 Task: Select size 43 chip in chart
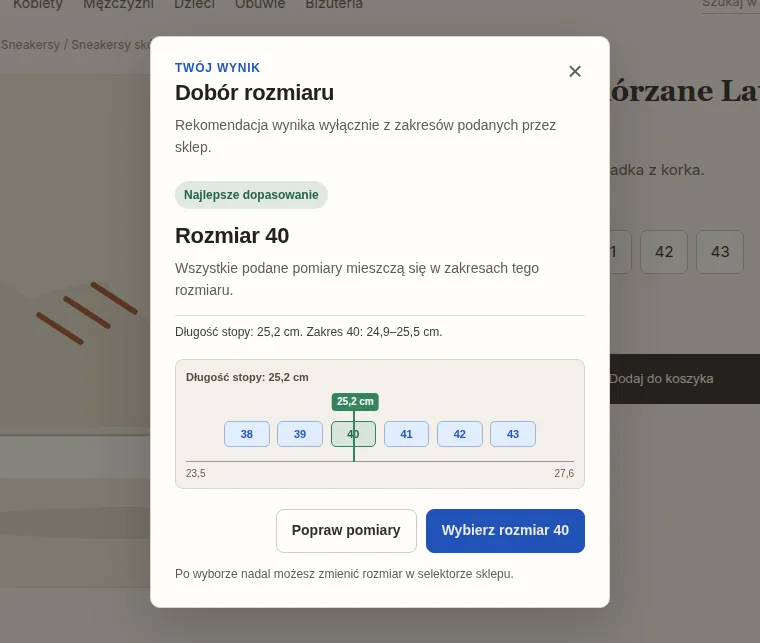coord(513,434)
